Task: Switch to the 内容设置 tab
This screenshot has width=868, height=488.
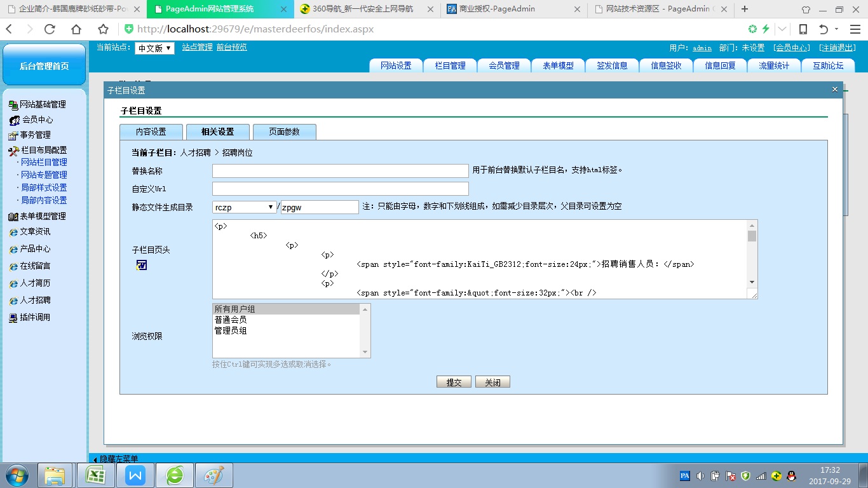Action: 151,132
